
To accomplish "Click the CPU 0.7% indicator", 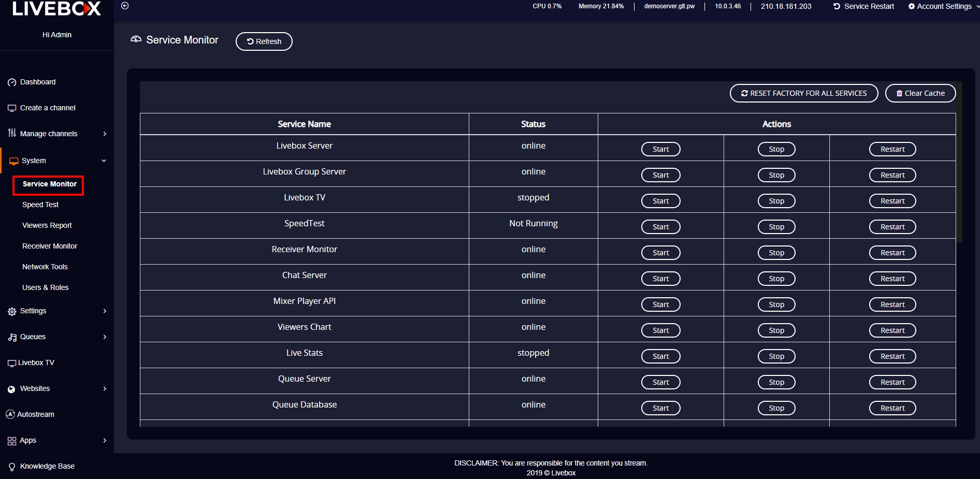I will click(547, 6).
